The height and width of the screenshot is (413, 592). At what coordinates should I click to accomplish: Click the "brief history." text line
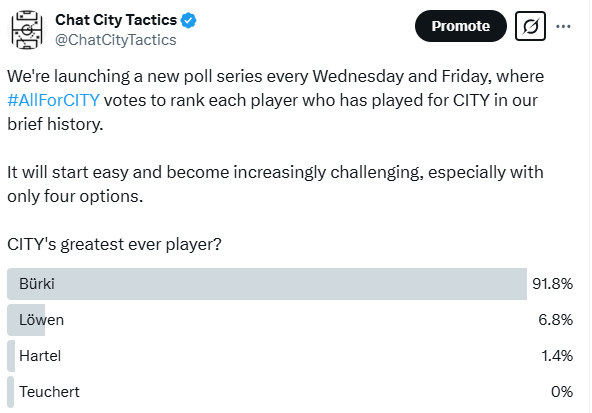[x=55, y=124]
